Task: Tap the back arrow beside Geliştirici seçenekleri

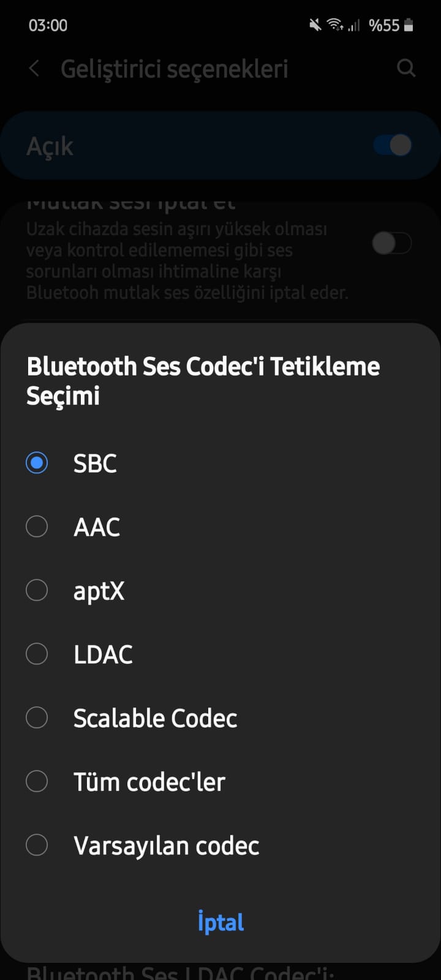Action: (x=34, y=69)
